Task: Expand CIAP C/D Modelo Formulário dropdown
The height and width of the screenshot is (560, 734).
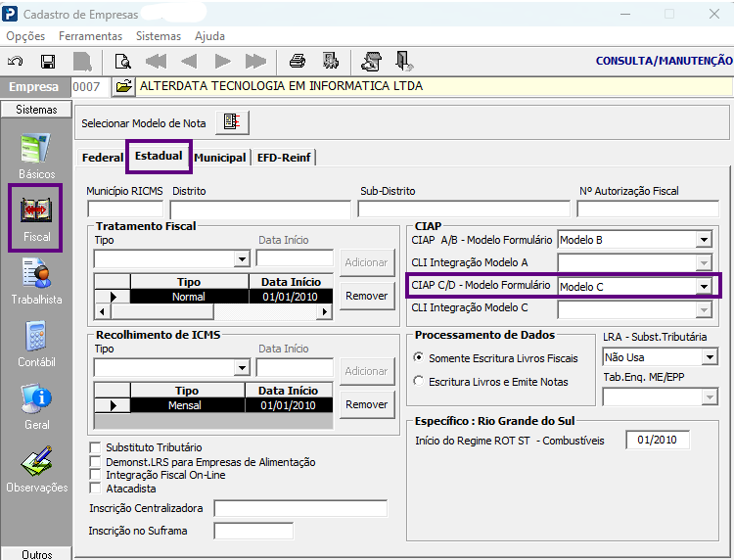Action: (x=704, y=286)
